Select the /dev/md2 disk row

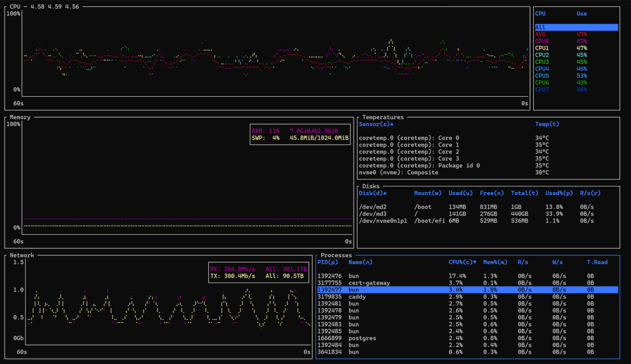point(488,207)
